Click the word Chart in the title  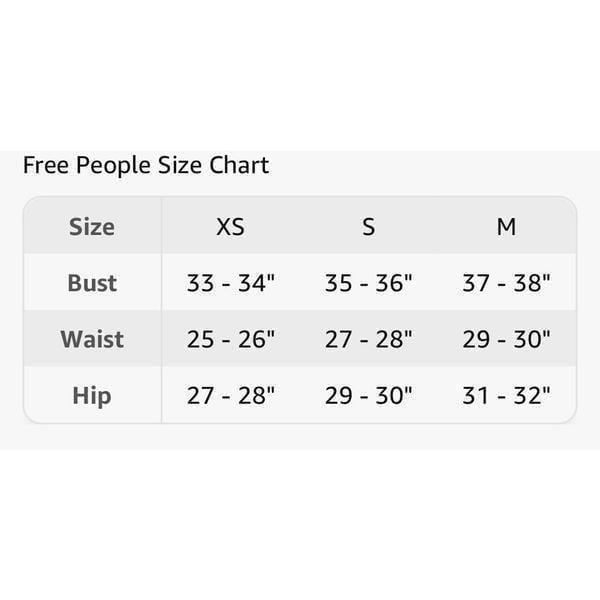(x=239, y=165)
